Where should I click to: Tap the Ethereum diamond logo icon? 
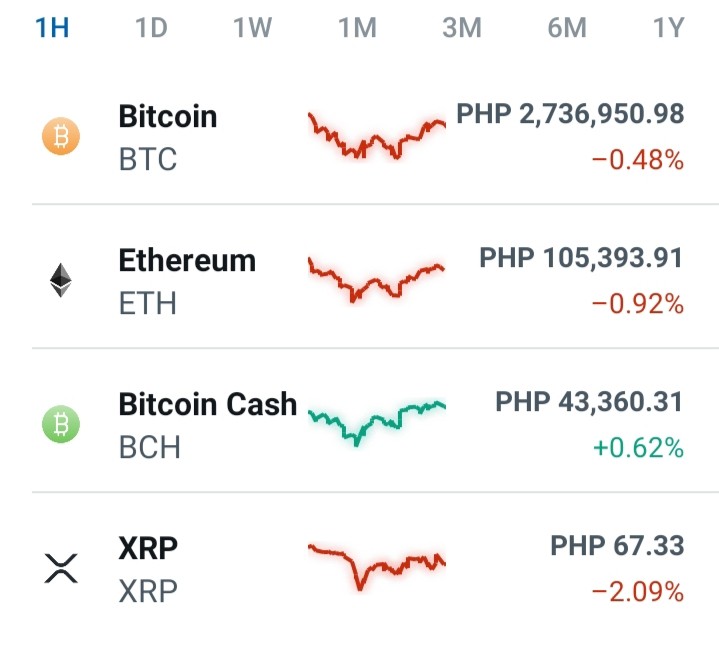(x=61, y=280)
